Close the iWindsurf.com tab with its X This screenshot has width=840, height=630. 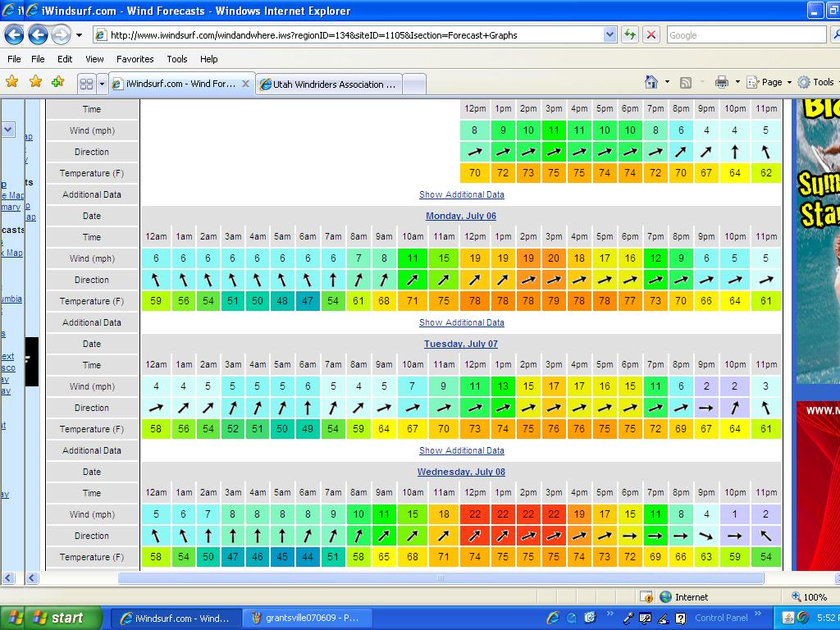(x=245, y=84)
